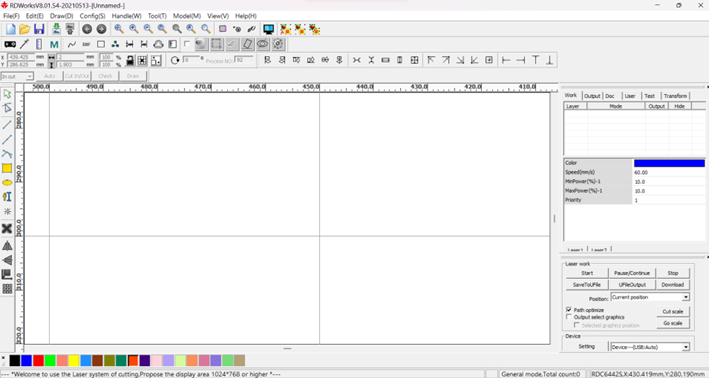Select the black color swatch

14,360
